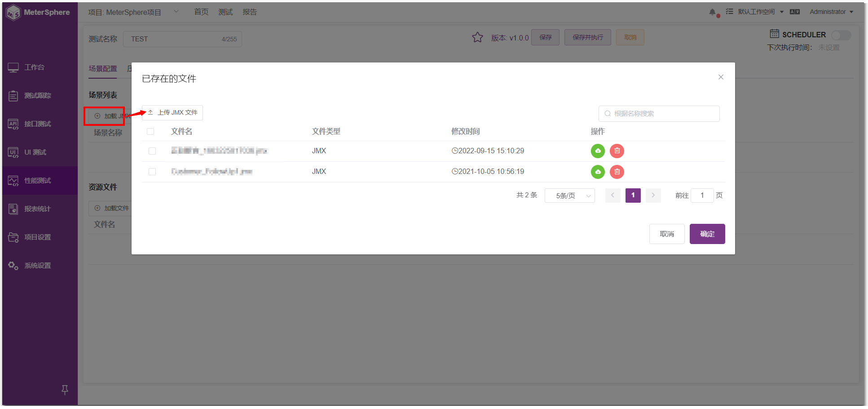
Task: Go to the 首页 top menu
Action: coord(201,12)
